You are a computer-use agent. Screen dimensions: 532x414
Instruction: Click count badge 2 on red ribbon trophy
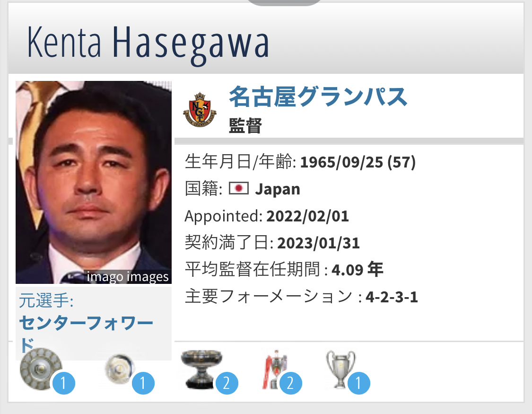290,383
